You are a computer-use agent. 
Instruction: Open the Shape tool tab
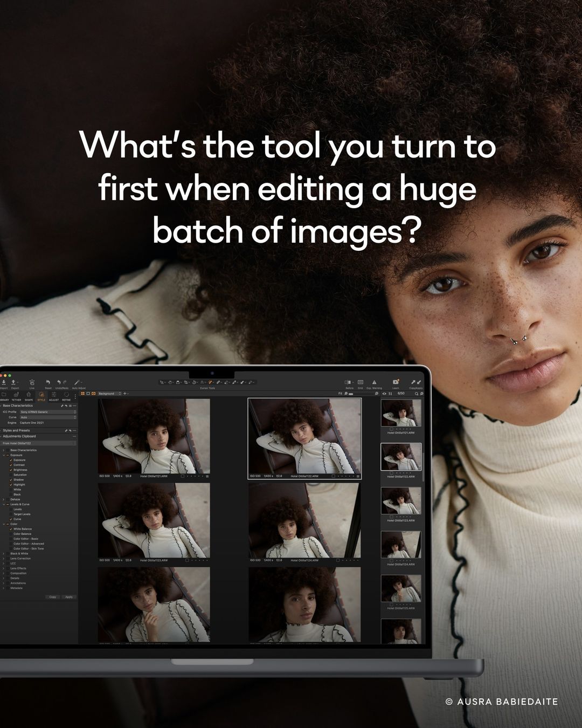[x=29, y=396]
